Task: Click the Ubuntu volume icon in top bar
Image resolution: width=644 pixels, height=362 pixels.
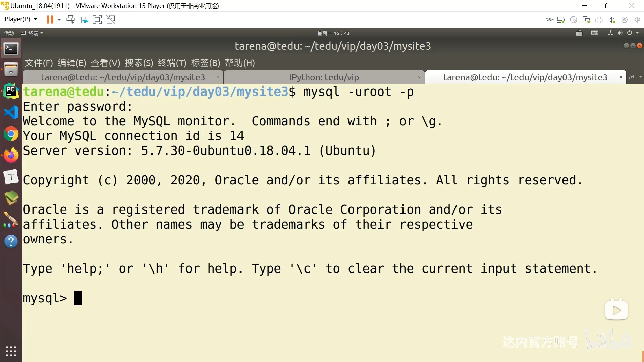Action: (620, 33)
